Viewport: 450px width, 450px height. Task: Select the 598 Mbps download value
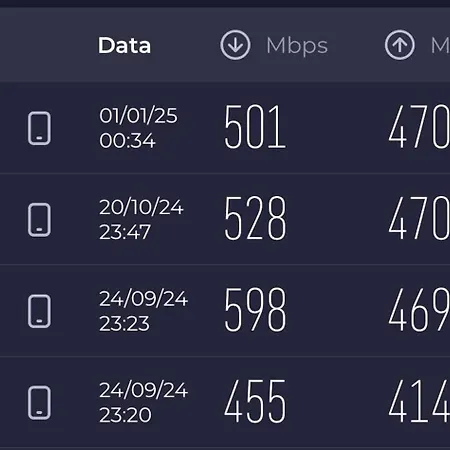click(x=255, y=310)
